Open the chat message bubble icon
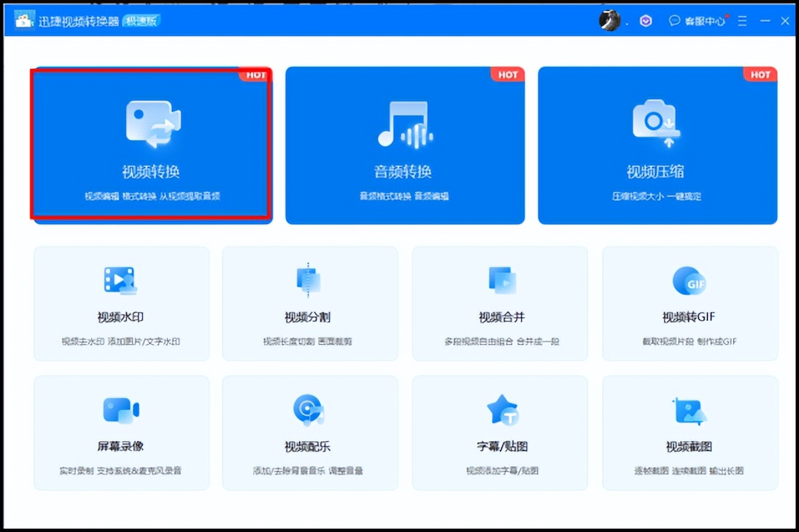This screenshot has height=532, width=799. (x=674, y=21)
